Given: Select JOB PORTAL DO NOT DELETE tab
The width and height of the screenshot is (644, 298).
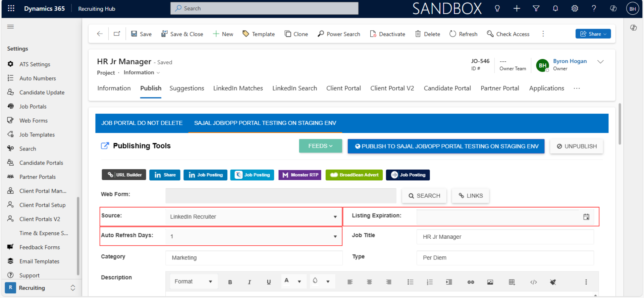Looking at the screenshot, I should 142,123.
